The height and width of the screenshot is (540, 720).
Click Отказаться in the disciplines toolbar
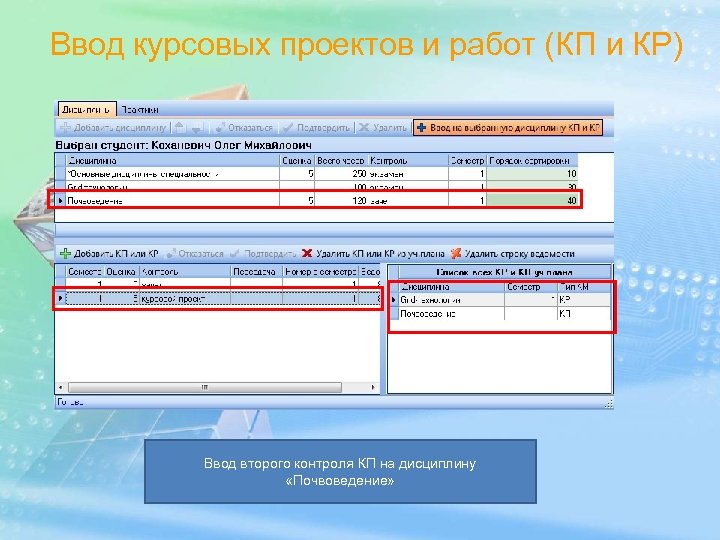244,128
